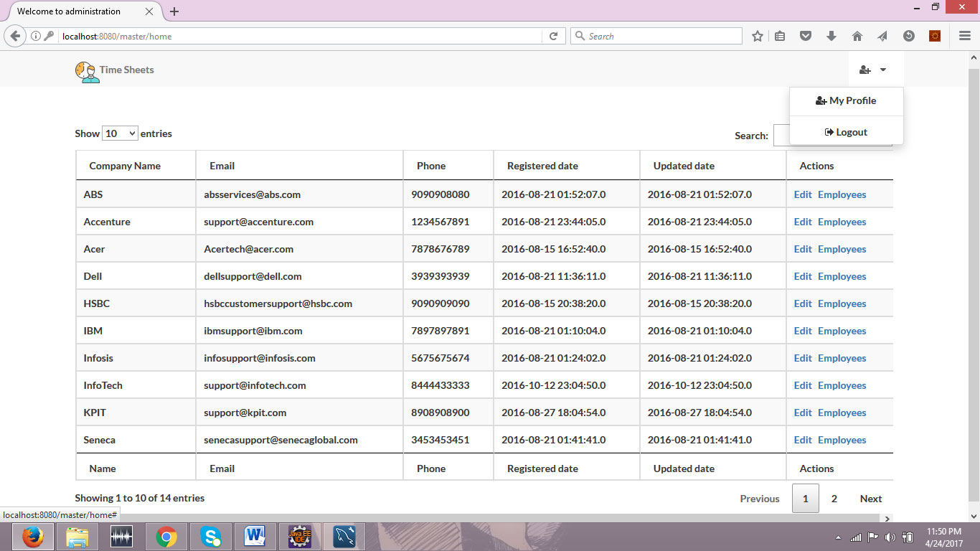Go to page 2 of the table

click(834, 499)
